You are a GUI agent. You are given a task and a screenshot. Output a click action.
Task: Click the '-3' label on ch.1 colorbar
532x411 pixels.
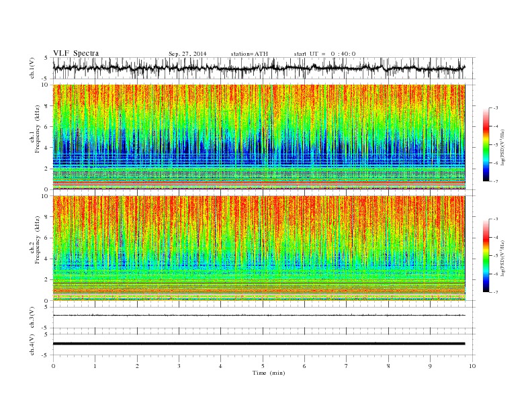[496, 108]
